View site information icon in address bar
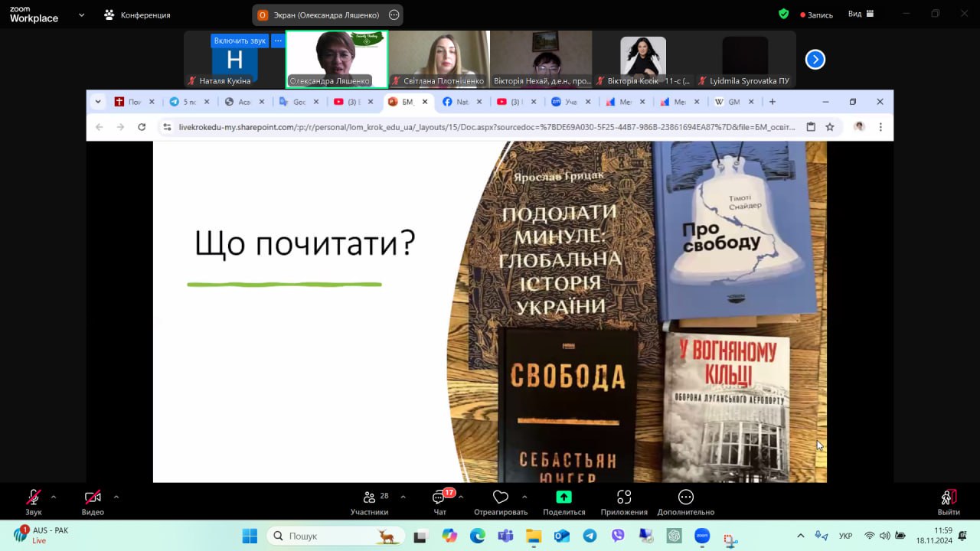Screen dimensions: 980x551 pyautogui.click(x=167, y=127)
